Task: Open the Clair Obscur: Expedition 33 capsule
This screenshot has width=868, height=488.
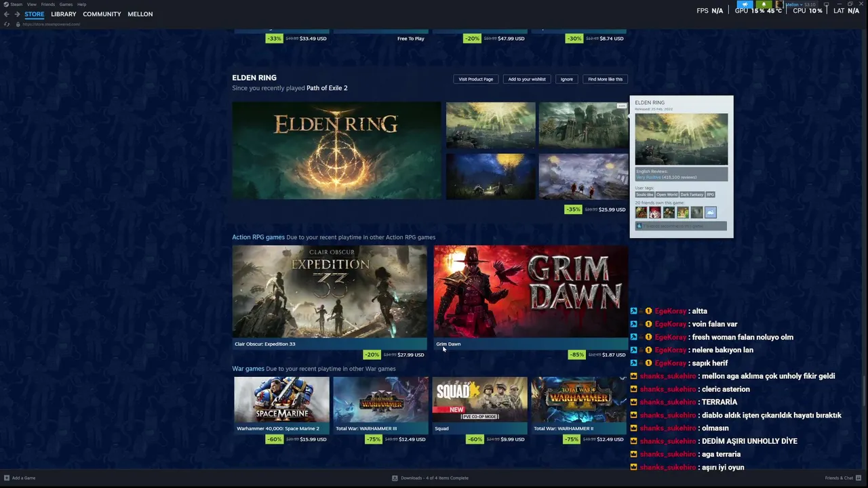Action: pos(330,291)
